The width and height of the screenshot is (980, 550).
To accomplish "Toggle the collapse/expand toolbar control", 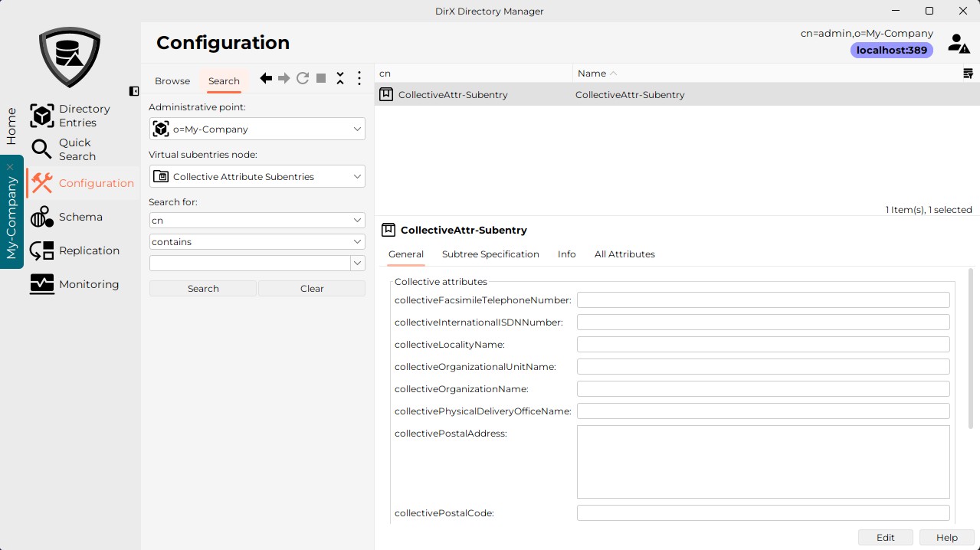I will 340,77.
